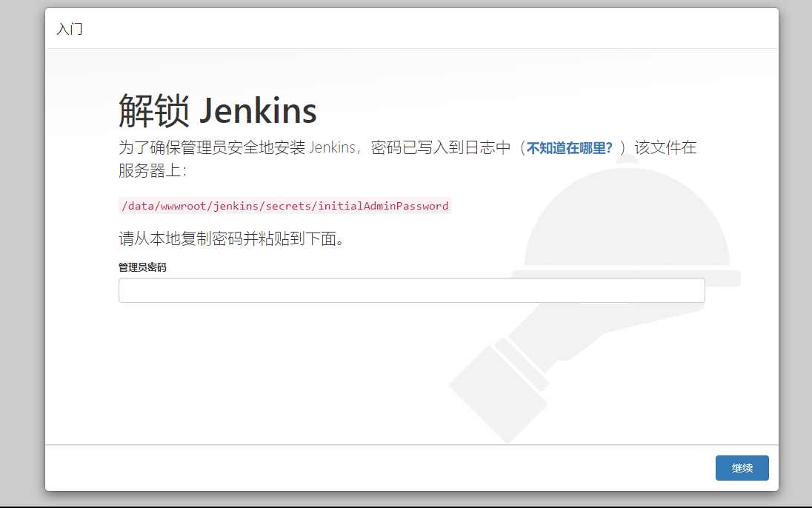Click the 密码已写入到日志中 phrase

[x=441, y=147]
